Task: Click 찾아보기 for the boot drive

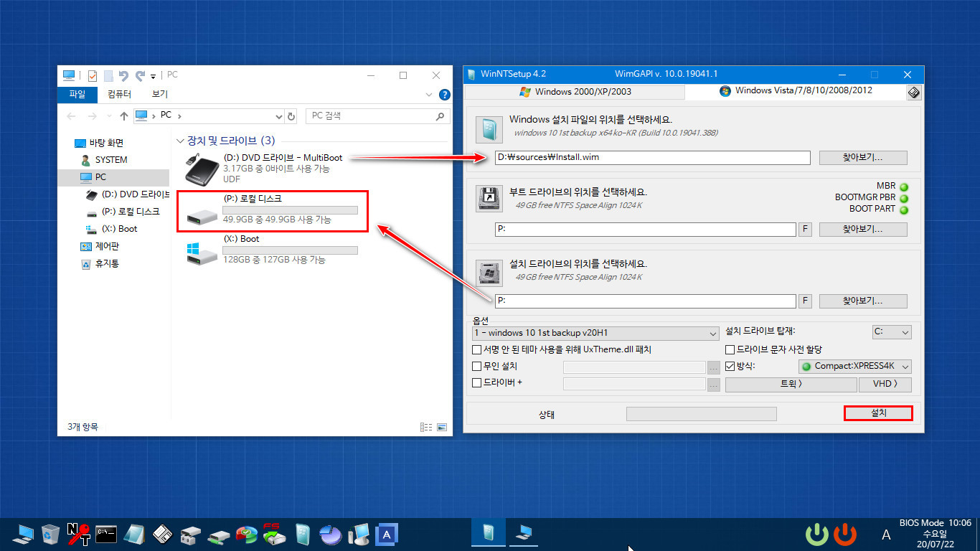Action: 863,230
